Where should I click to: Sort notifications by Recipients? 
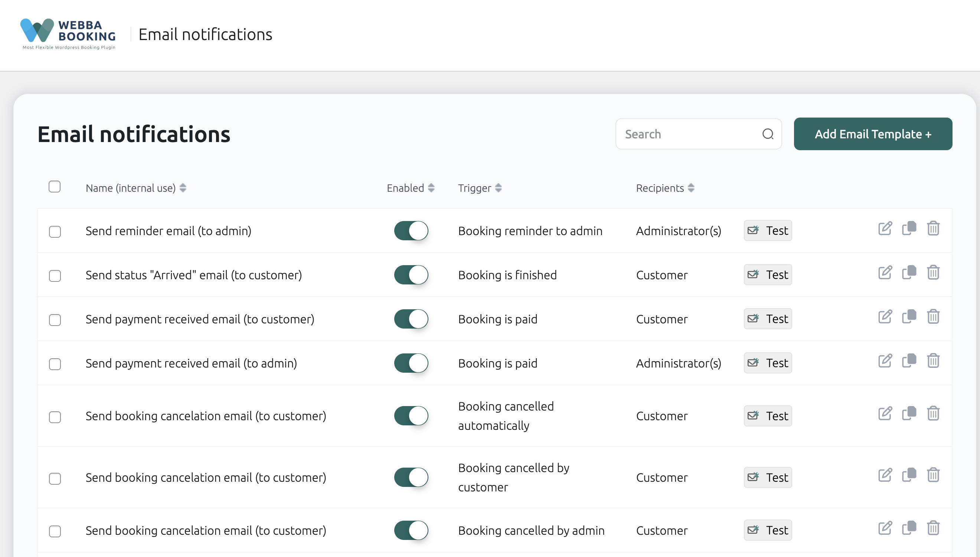click(691, 188)
